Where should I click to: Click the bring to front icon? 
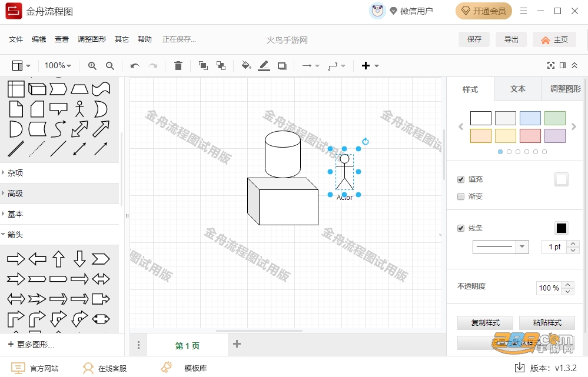pyautogui.click(x=203, y=66)
